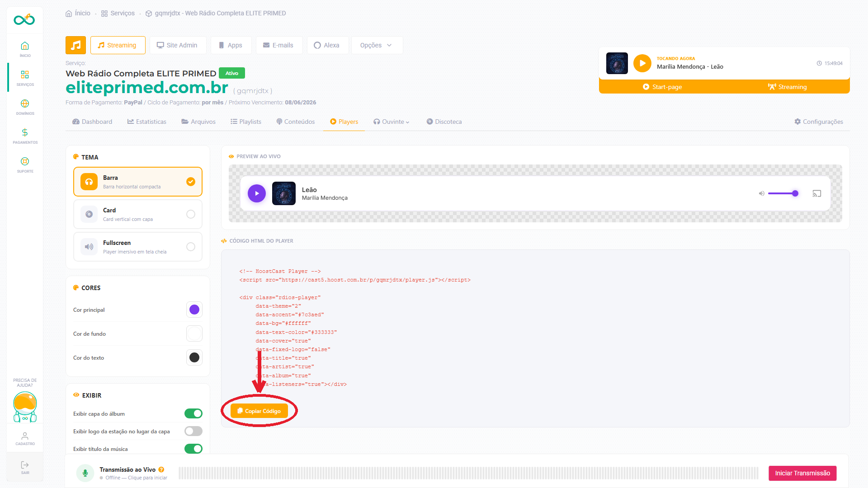Click the cast icon in preview player

pos(816,193)
